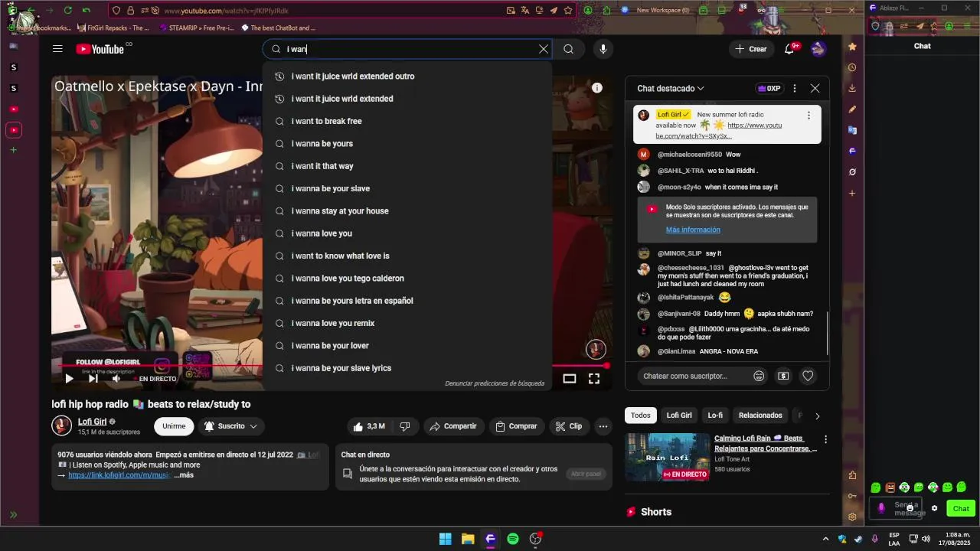Select suggestion 'i want it juice wrld extended outro'
This screenshot has width=980, height=551.
point(407,77)
